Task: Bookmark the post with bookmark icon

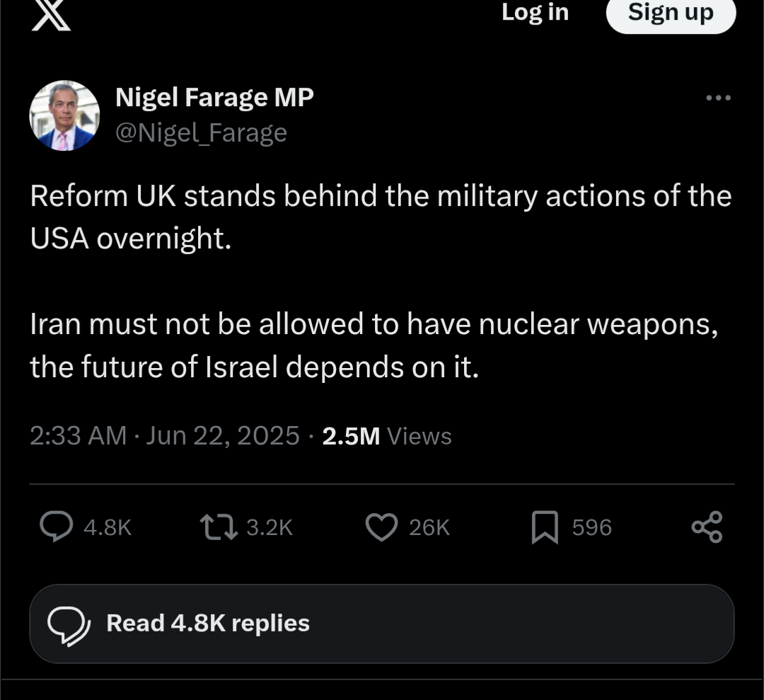Action: tap(545, 527)
